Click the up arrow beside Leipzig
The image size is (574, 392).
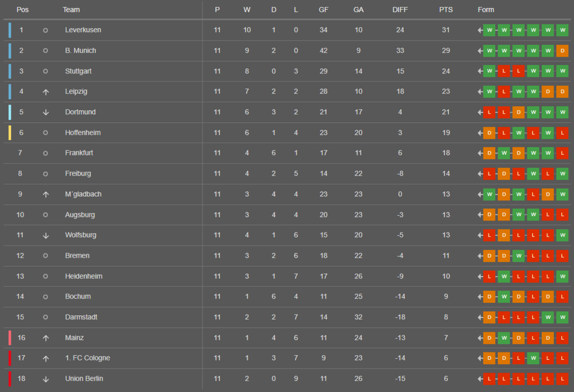click(x=45, y=91)
